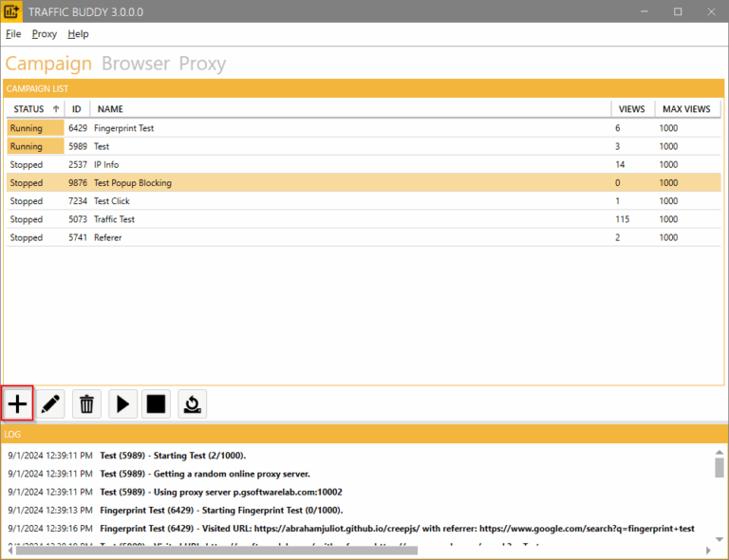The image size is (729, 560).
Task: Open the File menu
Action: point(13,33)
